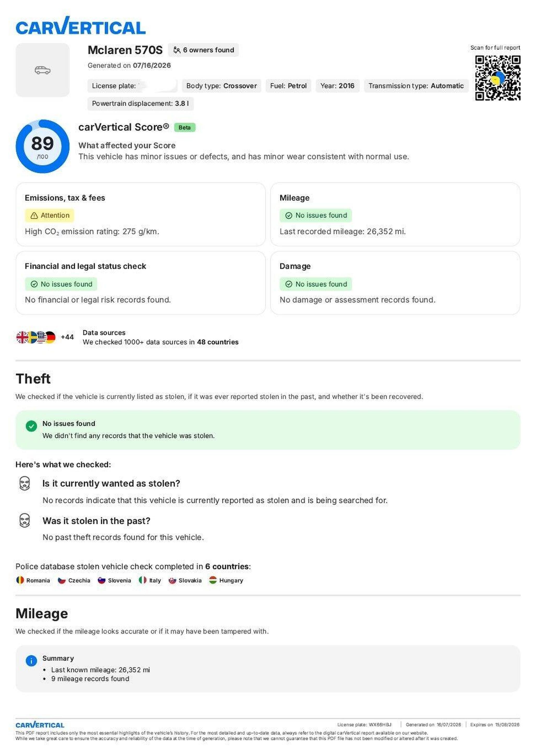Click Damage card No issues found badge
The width and height of the screenshot is (535, 756).
point(316,284)
